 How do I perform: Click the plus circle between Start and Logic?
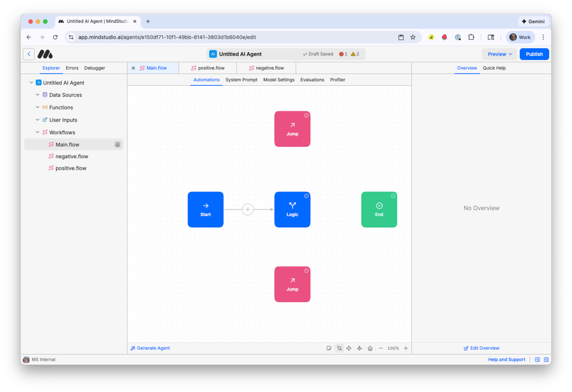click(248, 209)
